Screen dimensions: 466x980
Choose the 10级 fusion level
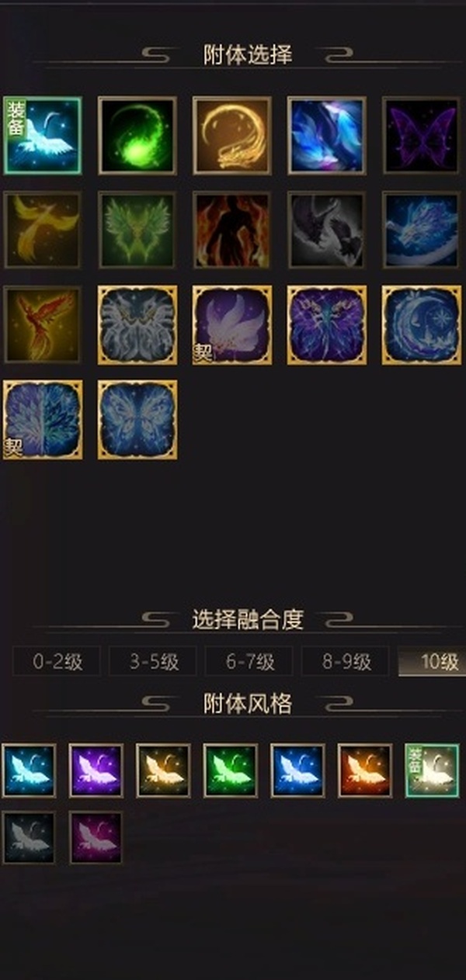tap(433, 662)
